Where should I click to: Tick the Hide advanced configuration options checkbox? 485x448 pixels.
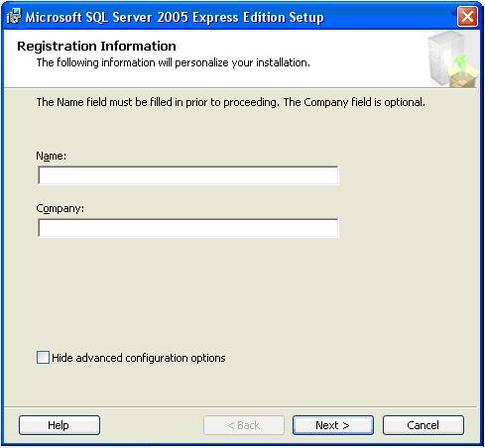tap(43, 358)
